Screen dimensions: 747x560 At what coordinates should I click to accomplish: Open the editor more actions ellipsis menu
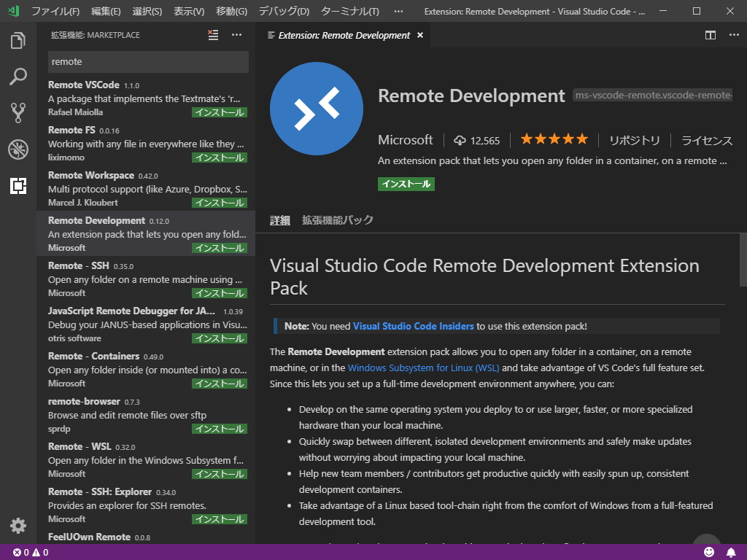tap(734, 34)
